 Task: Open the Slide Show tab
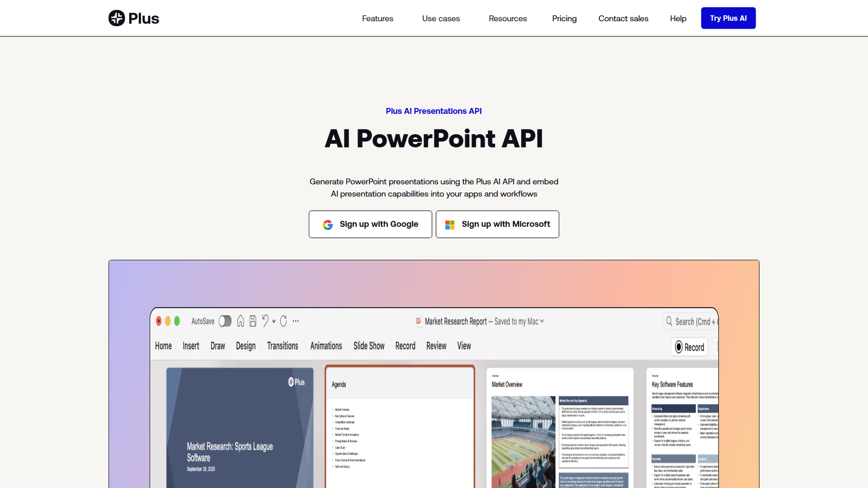coord(369,345)
